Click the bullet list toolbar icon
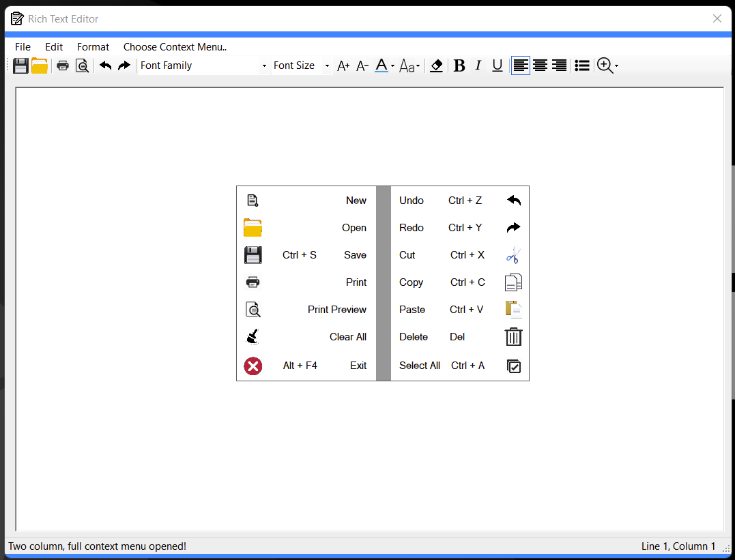Viewport: 735px width, 560px height. coord(581,65)
